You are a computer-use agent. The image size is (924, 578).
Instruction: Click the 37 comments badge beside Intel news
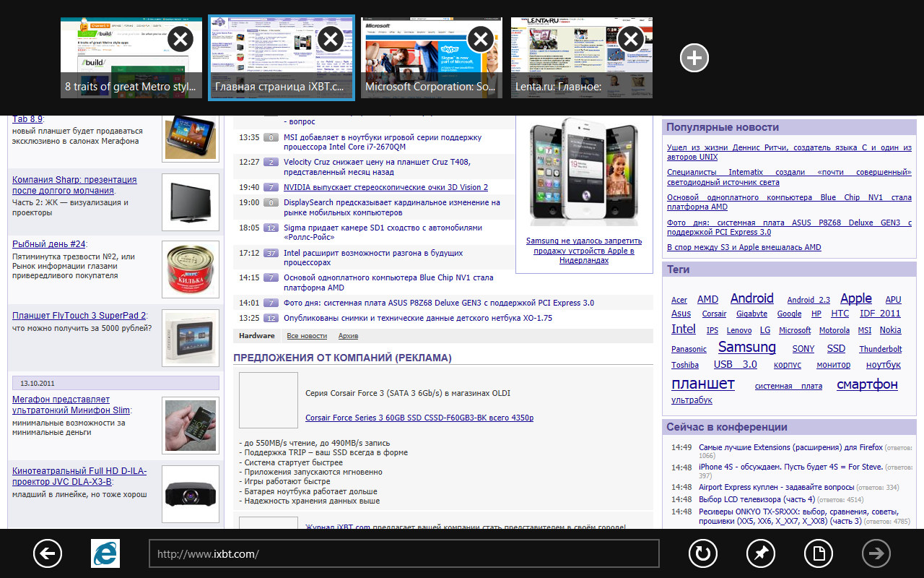(x=271, y=253)
